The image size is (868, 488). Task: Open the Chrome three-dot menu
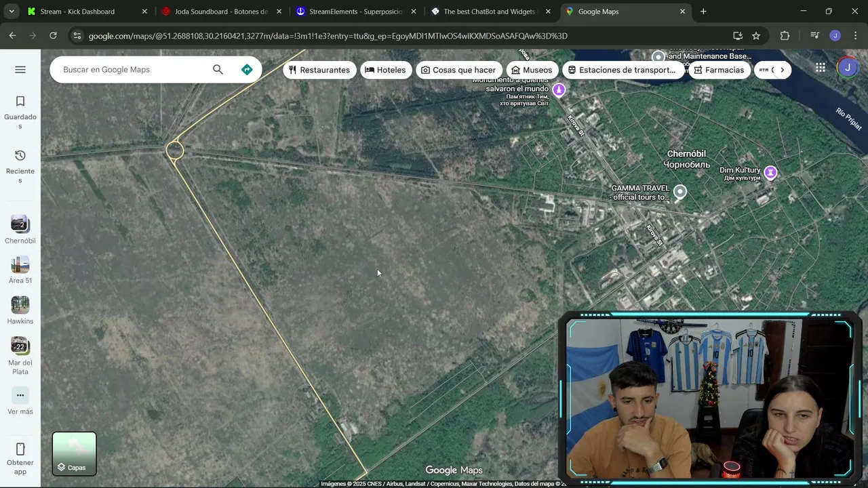tap(856, 36)
